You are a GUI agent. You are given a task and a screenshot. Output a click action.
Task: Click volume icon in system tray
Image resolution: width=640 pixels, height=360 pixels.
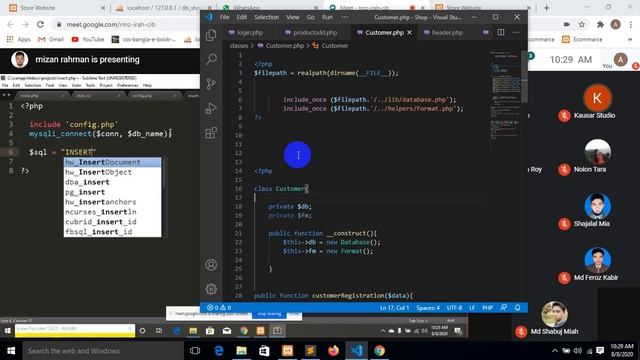coord(577,351)
